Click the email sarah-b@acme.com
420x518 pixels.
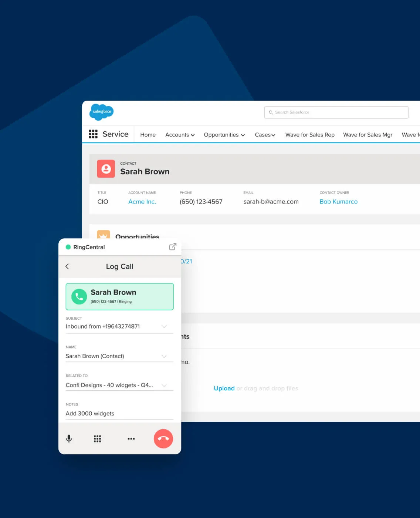pyautogui.click(x=271, y=202)
